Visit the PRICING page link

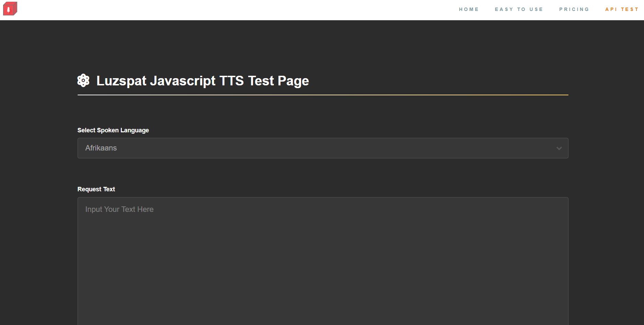pos(574,9)
